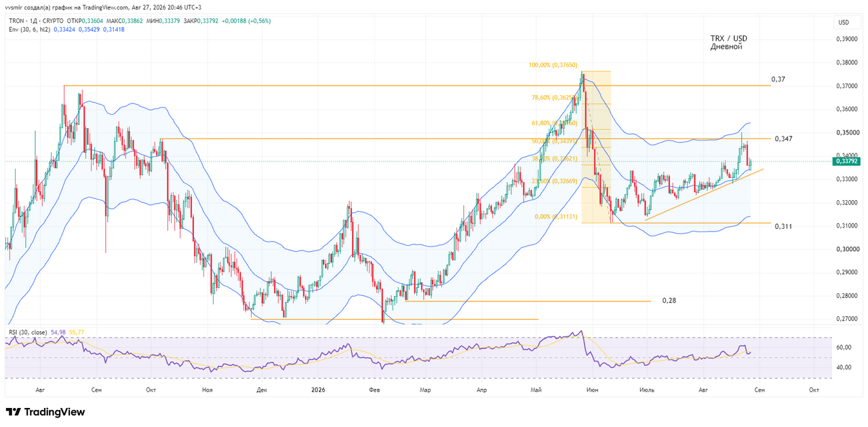Screen dimensions: 868x427
Task: Click the RSI value 55,77
Action: [76, 332]
